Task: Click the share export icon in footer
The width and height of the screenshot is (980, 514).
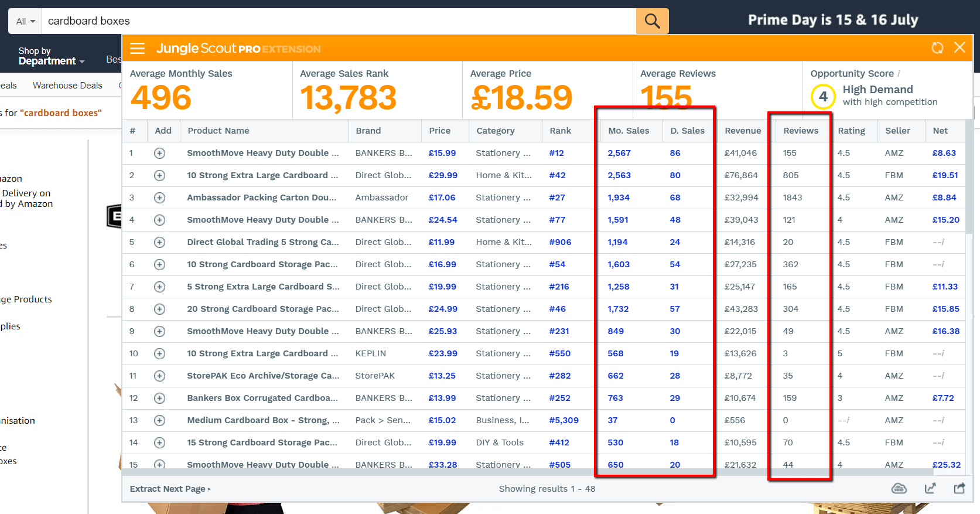Action: coord(959,488)
